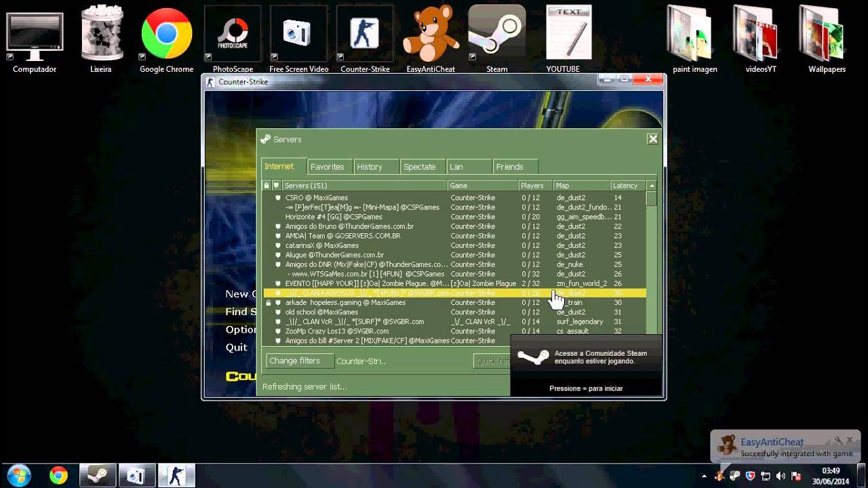
Task: Select ZooMp Crazy Los13 server
Action: pyautogui.click(x=454, y=331)
